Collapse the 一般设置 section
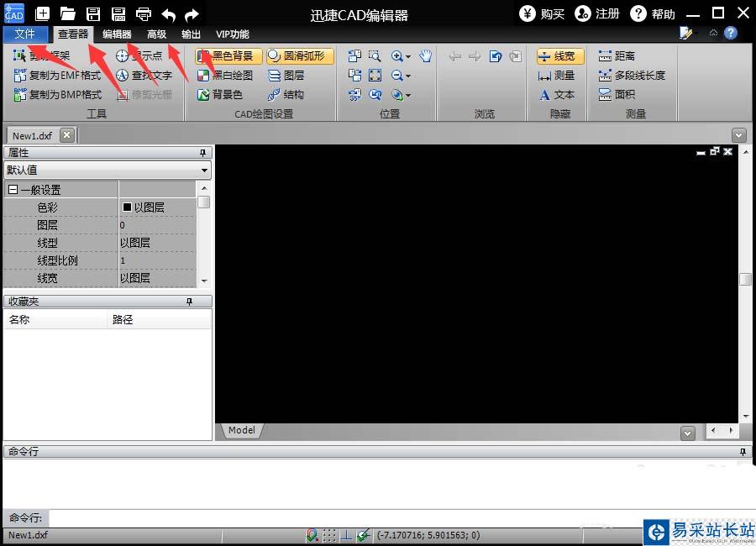Screen dimensions: 756x546 click(x=13, y=190)
